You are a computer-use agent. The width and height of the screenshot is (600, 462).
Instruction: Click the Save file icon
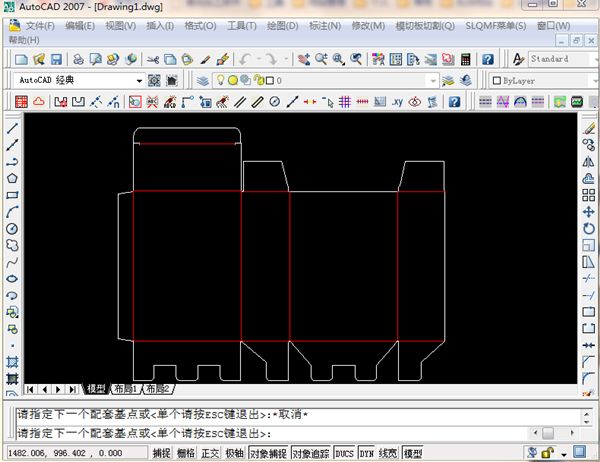[x=56, y=61]
